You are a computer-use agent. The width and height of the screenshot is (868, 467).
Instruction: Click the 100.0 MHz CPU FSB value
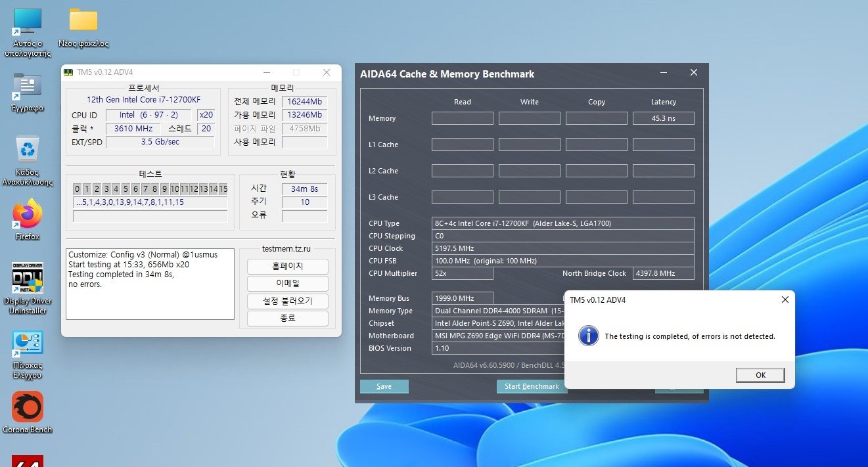563,261
